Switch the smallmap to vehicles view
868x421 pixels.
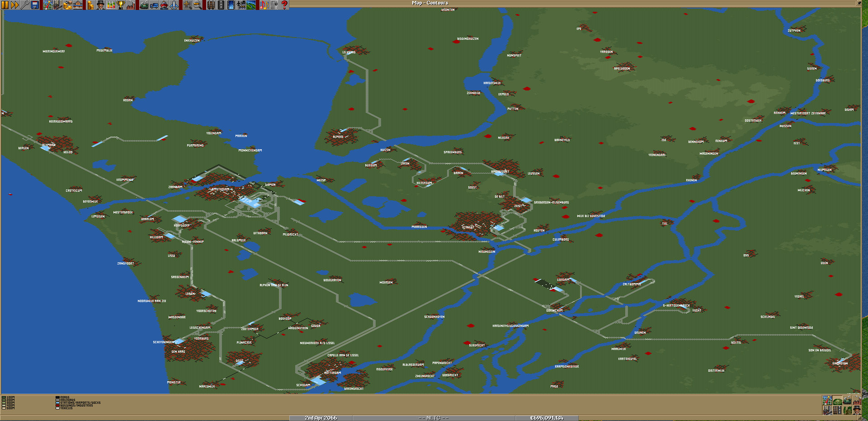tap(847, 400)
